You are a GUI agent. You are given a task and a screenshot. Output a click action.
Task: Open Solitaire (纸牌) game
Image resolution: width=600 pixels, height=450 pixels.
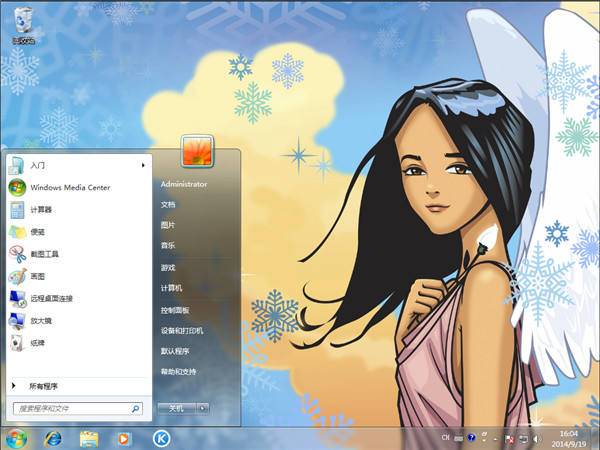point(37,342)
